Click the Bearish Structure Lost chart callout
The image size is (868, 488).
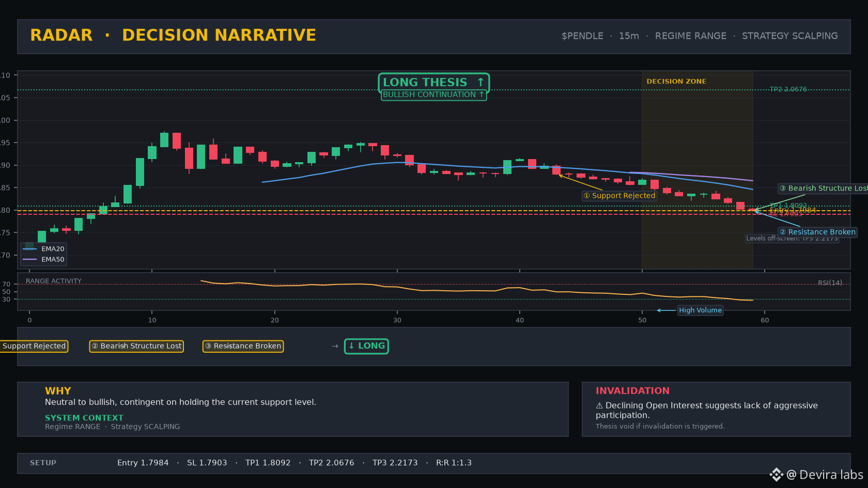click(x=823, y=188)
